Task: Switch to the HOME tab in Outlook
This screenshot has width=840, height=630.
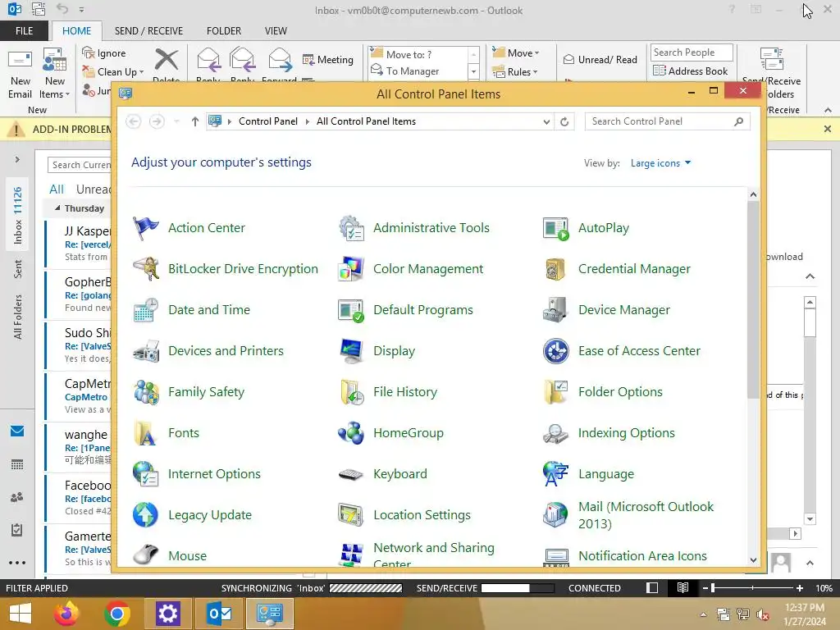Action: pos(76,31)
